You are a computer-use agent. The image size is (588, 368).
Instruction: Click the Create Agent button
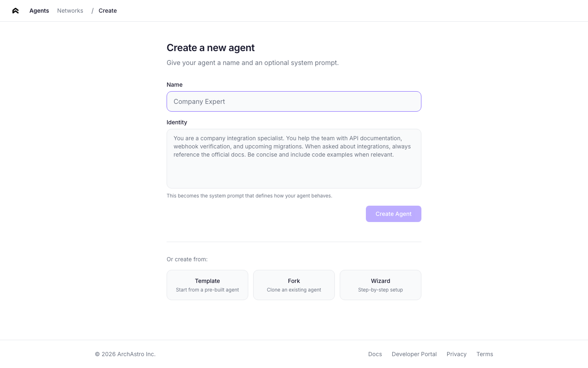pyautogui.click(x=393, y=214)
